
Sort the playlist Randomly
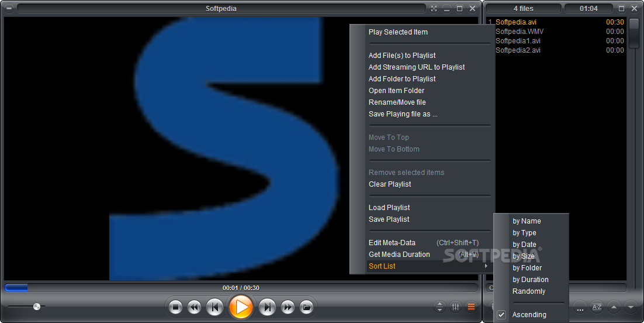click(529, 291)
